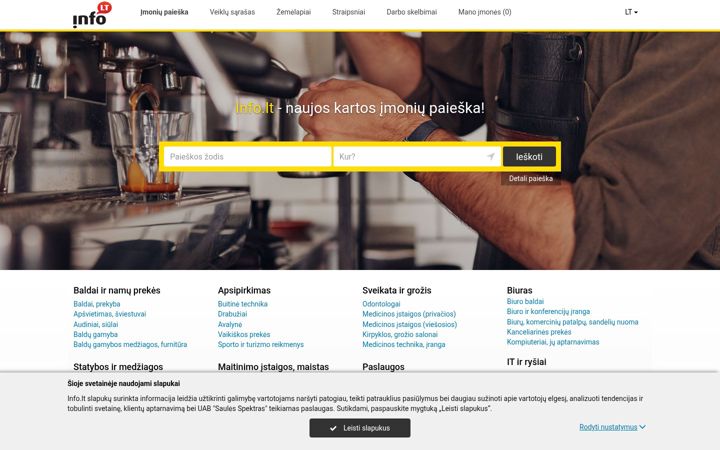Open Darbo skelbimai menu item
The width and height of the screenshot is (720, 450).
(x=411, y=12)
